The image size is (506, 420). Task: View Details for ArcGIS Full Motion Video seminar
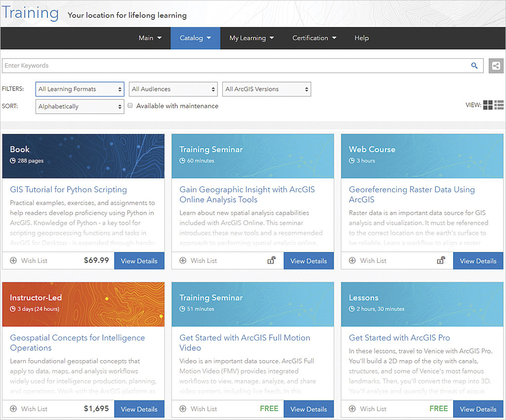point(308,409)
